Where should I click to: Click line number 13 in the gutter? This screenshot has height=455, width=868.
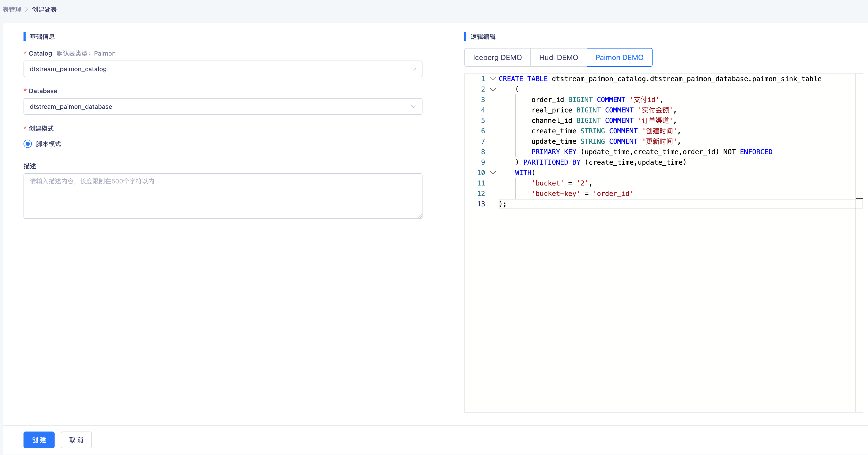481,204
